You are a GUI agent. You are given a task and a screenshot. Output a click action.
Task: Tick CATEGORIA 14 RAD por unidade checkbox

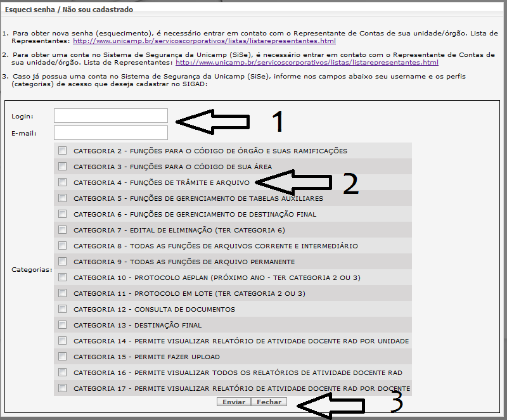point(62,341)
